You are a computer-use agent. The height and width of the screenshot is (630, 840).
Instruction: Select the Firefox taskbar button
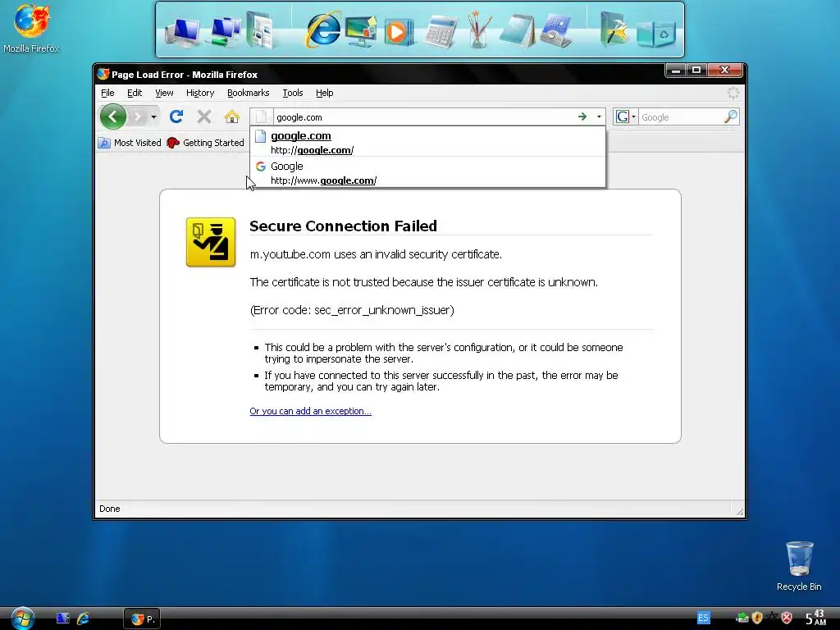pos(142,619)
